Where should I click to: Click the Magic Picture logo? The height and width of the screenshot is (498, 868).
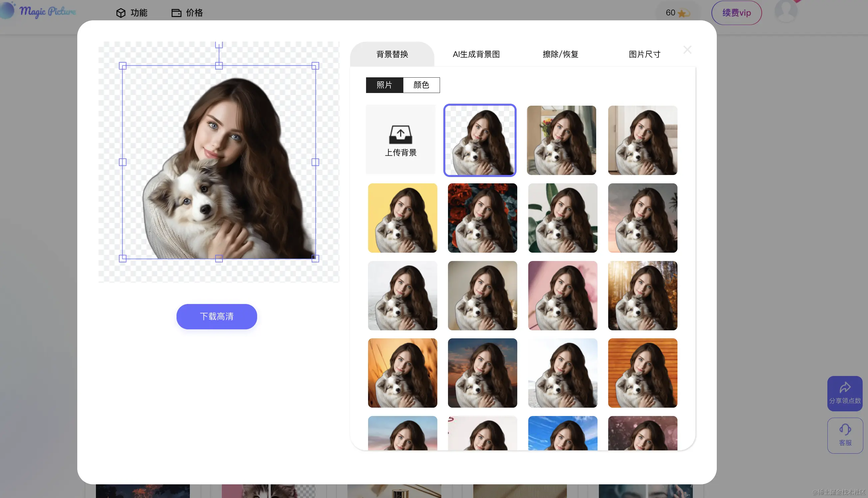[x=39, y=11]
